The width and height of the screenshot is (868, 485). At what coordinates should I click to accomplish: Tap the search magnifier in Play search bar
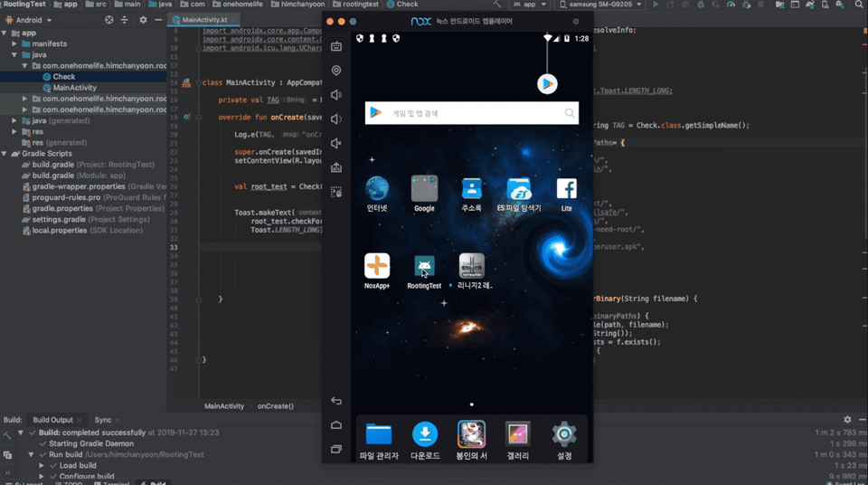(569, 113)
